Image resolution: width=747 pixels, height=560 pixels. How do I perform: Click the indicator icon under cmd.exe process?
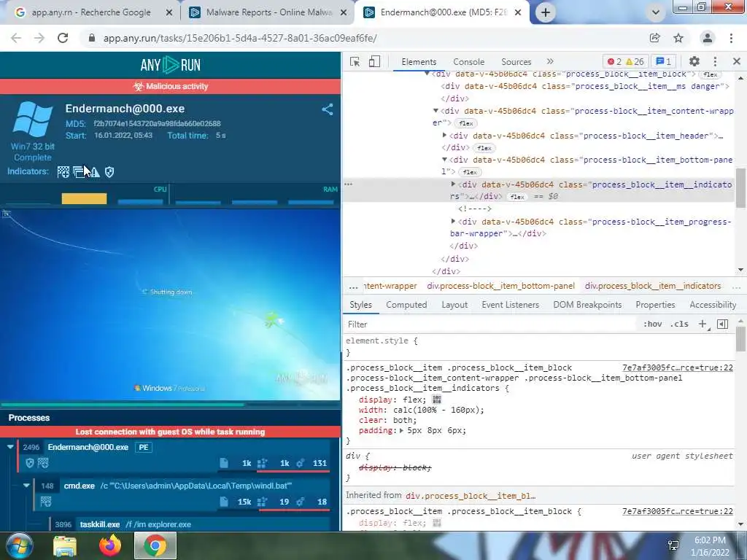point(46,502)
